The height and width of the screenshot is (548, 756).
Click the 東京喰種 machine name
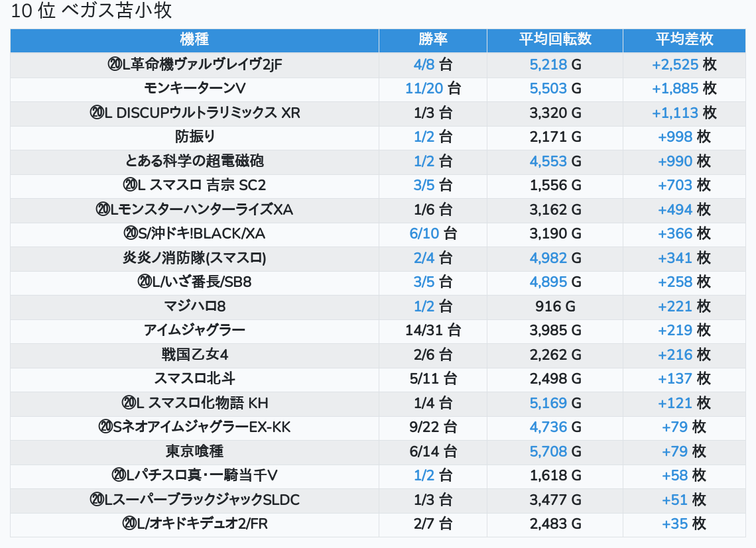[x=194, y=451]
